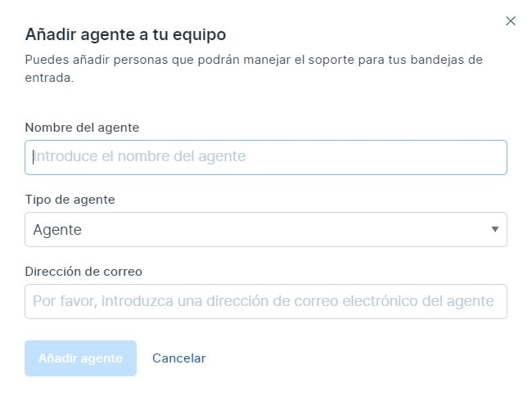This screenshot has width=532, height=405.
Task: Place cursor in the Nombre del agente box
Action: [x=265, y=157]
